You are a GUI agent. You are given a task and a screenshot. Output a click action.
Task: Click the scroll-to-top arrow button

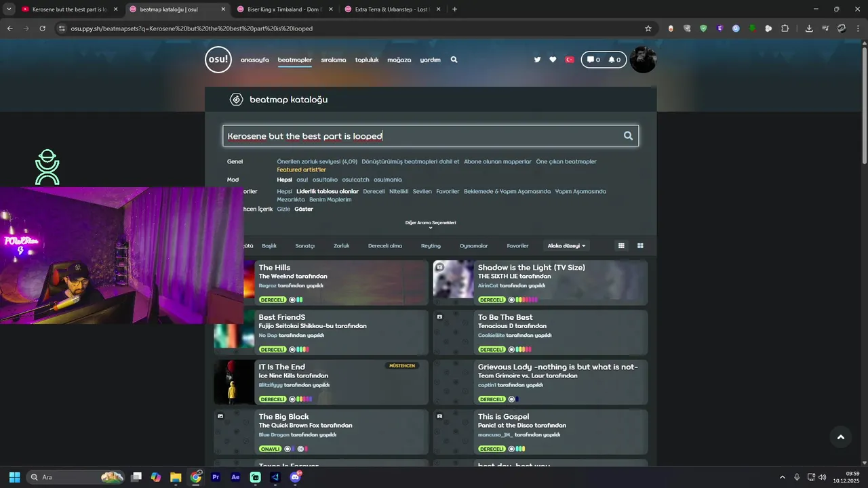pyautogui.click(x=841, y=437)
